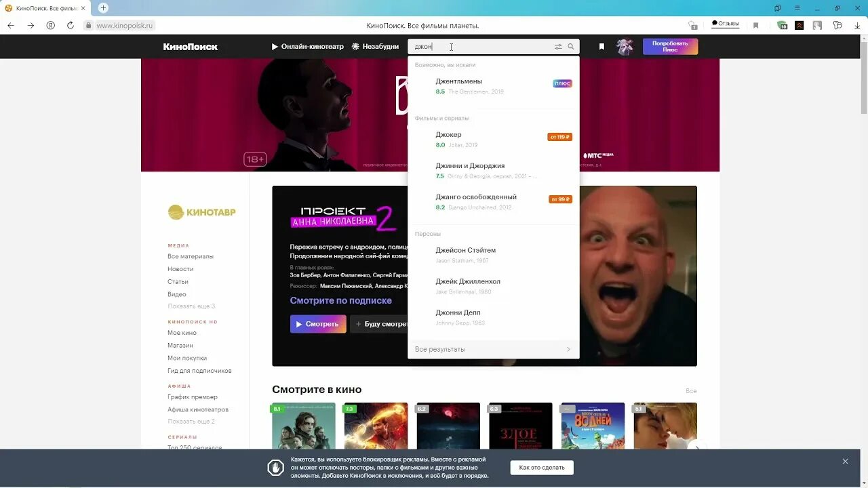The height and width of the screenshot is (488, 868).
Task: Go back with the browser back arrow
Action: (11, 25)
